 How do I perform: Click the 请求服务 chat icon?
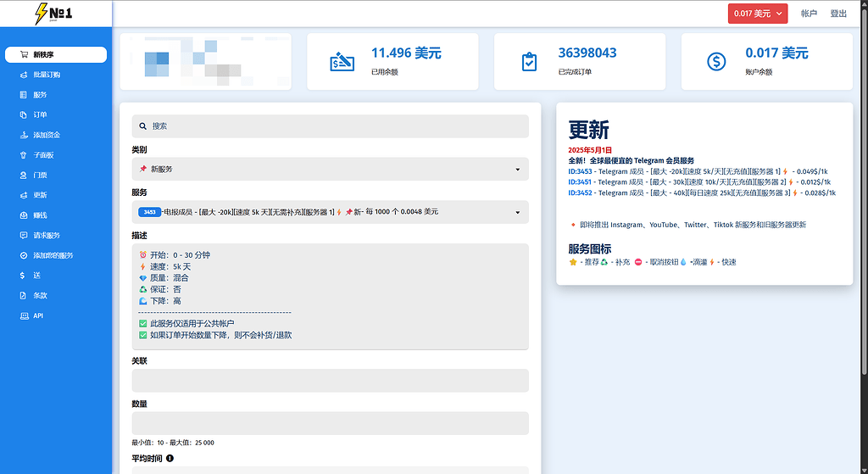pyautogui.click(x=24, y=236)
